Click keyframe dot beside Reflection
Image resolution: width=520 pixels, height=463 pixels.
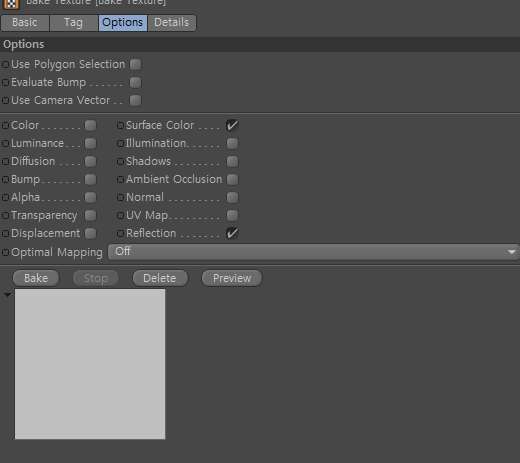[x=120, y=233]
